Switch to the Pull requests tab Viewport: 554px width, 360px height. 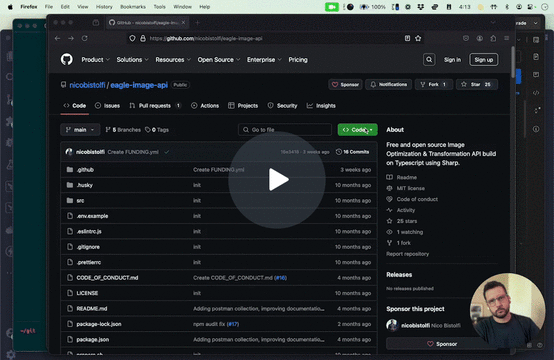click(155, 106)
